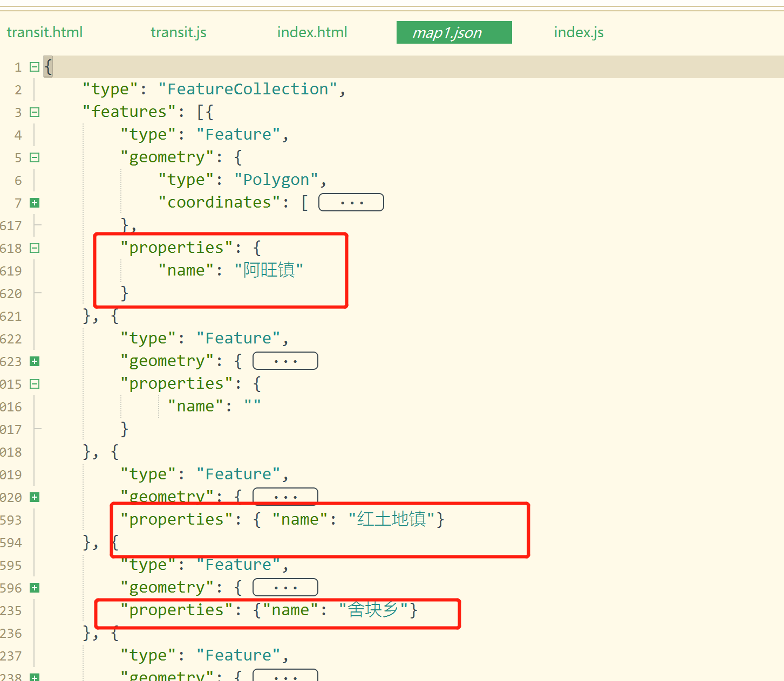The height and width of the screenshot is (681, 784).
Task: Switch to the index.html tab
Action: tap(312, 32)
